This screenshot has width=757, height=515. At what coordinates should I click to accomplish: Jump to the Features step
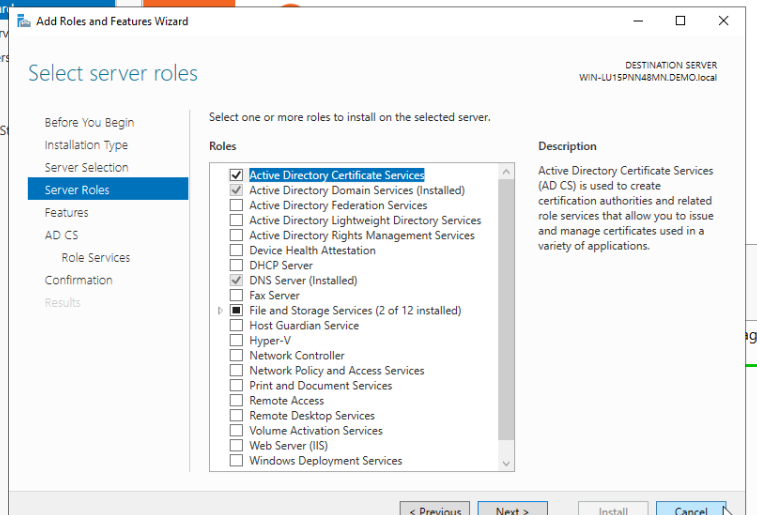click(67, 212)
